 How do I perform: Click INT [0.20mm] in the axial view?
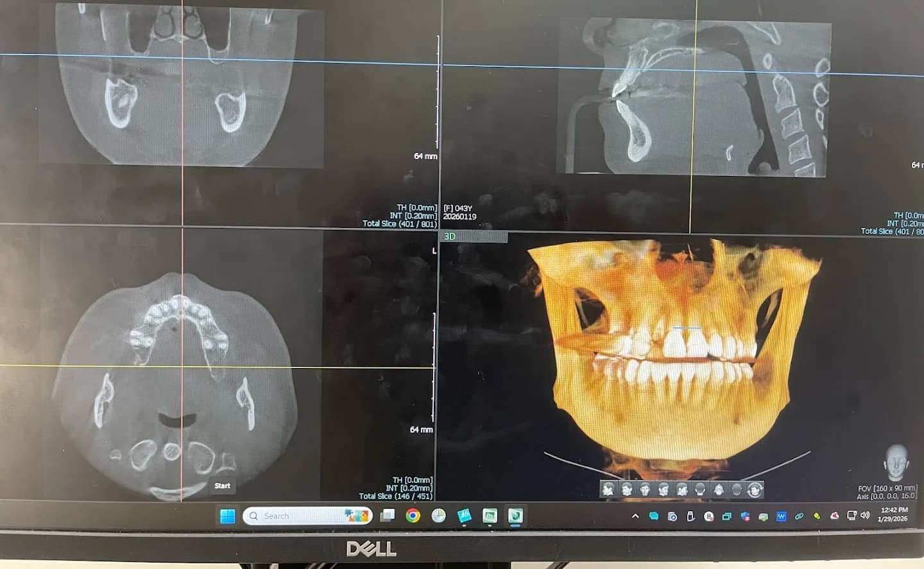[x=409, y=488]
